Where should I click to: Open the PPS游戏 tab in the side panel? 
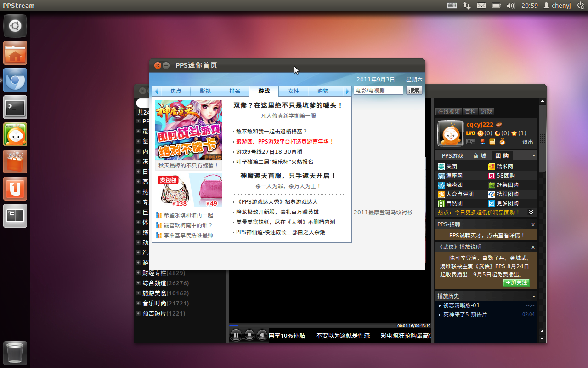452,156
